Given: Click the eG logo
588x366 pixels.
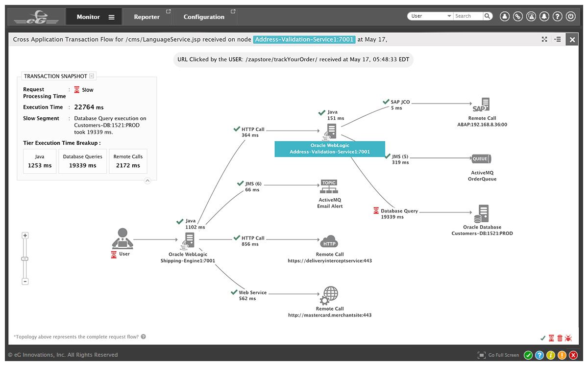Looking at the screenshot, I should 36,17.
